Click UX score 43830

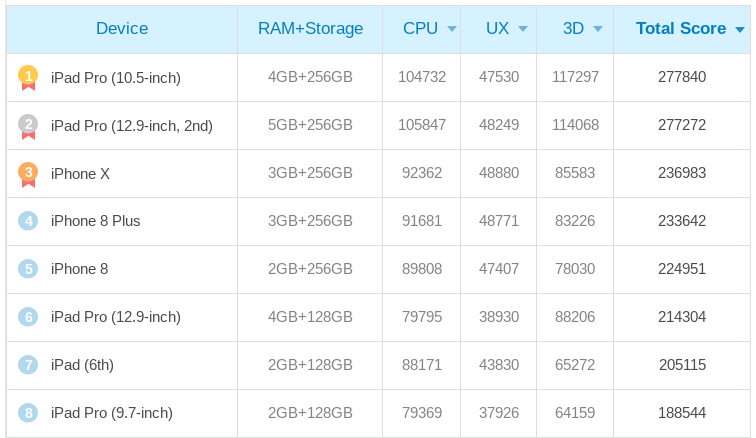499,365
